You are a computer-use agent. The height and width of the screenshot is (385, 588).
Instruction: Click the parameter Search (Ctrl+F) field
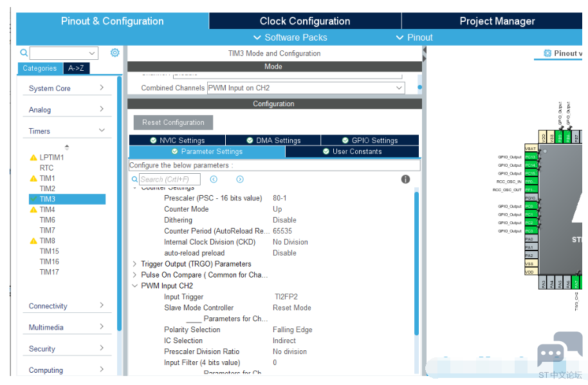pos(170,180)
